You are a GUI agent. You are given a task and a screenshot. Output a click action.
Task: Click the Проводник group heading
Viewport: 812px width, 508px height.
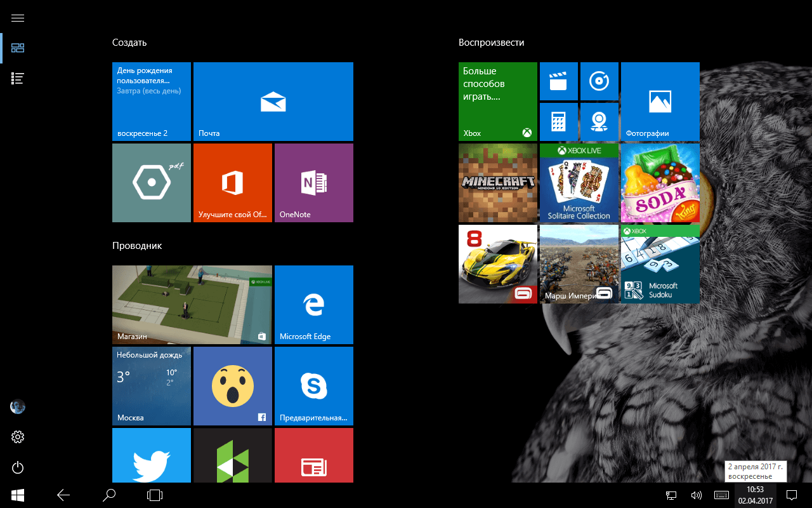tap(137, 246)
